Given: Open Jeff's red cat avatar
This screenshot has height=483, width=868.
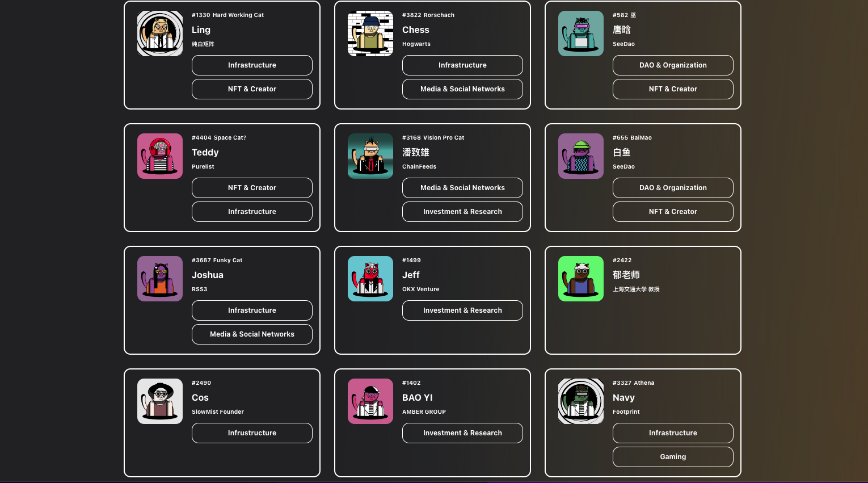Looking at the screenshot, I should [370, 279].
